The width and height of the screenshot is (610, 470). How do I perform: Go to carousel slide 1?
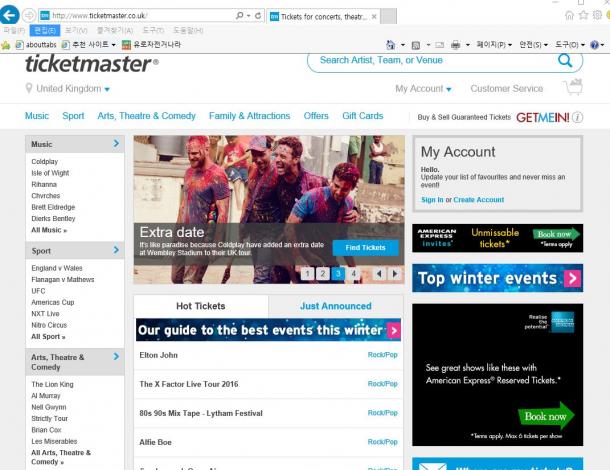(x=307, y=274)
